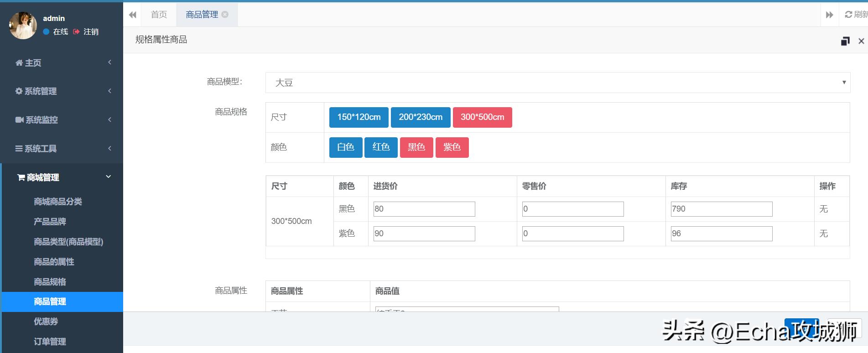Toggle the 300*500cm size spec button
The height and width of the screenshot is (353, 868).
tap(482, 117)
